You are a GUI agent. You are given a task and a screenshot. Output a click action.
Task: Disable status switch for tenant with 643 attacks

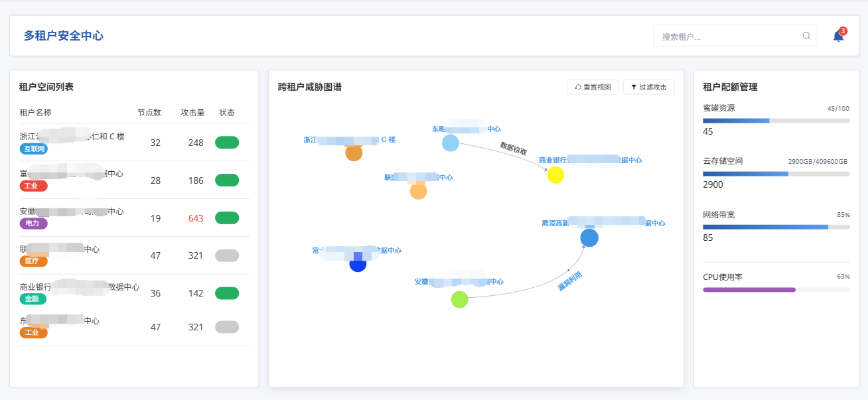[x=227, y=218]
